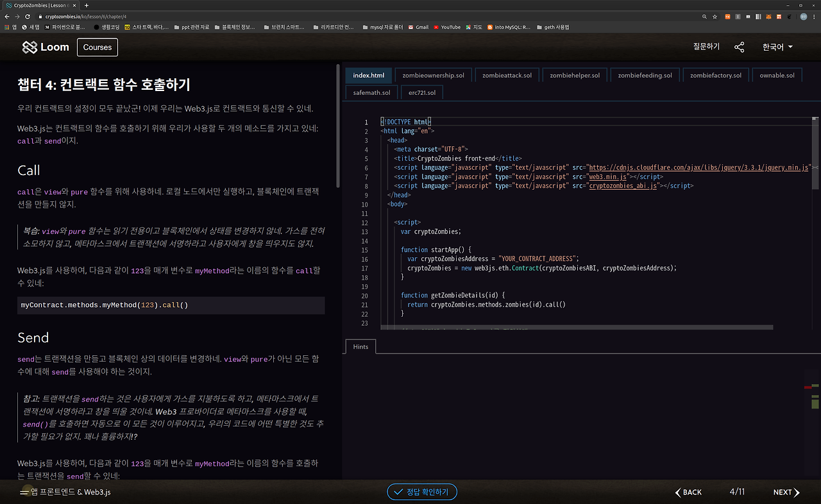Click the cryptozombies_abi.js script source in code
The height and width of the screenshot is (504, 821).
pos(623,185)
